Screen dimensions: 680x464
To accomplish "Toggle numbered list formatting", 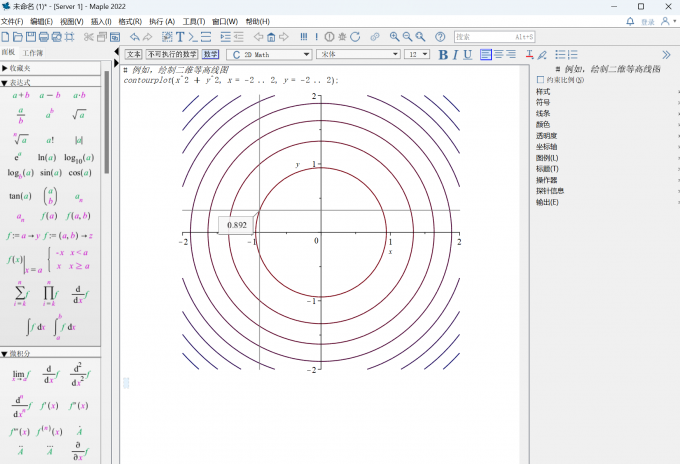I will tap(573, 55).
